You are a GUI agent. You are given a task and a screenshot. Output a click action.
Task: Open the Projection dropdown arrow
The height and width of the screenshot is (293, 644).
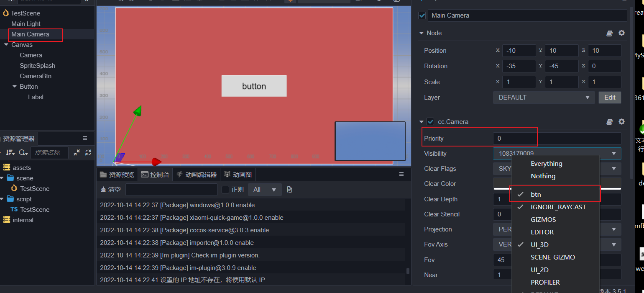tap(614, 229)
